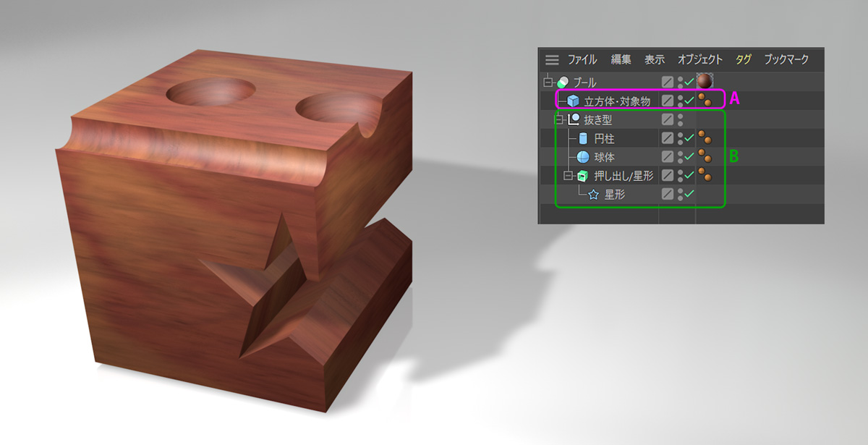868x445 pixels.
Task: Select the wood material tag on ブール
Action: tap(705, 81)
